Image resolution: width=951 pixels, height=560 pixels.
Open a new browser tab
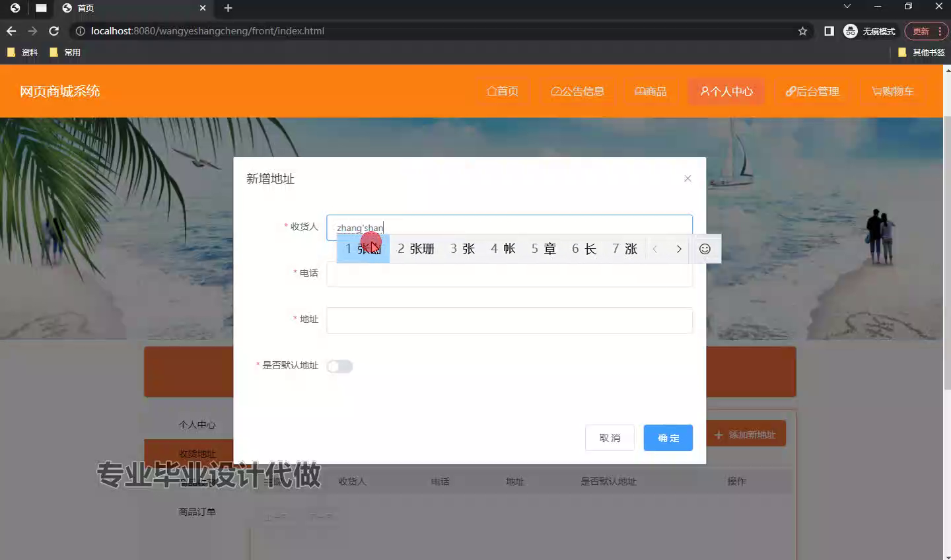[228, 8]
